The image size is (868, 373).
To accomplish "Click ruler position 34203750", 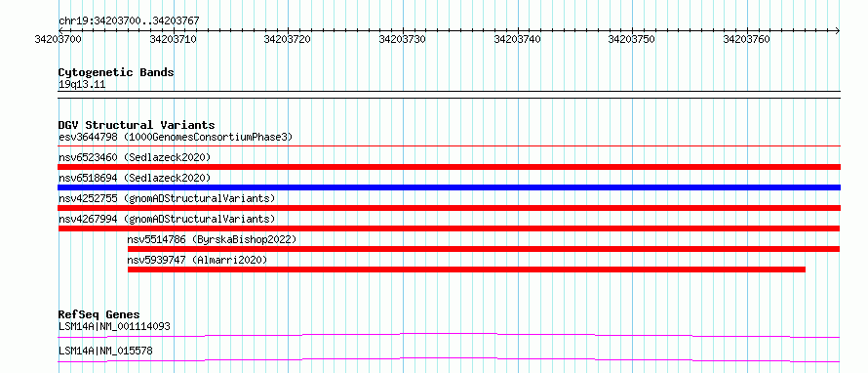I will (x=632, y=40).
